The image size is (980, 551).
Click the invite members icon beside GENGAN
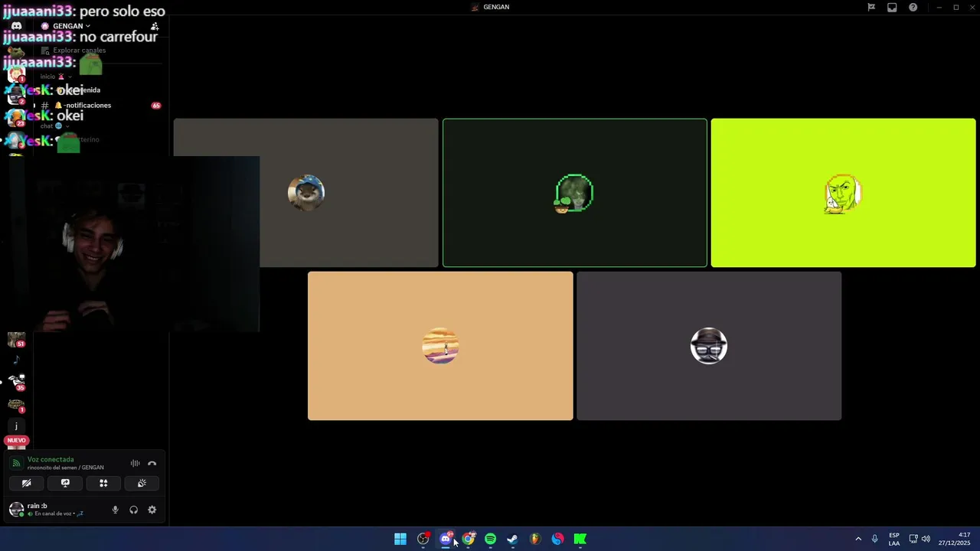tap(155, 26)
